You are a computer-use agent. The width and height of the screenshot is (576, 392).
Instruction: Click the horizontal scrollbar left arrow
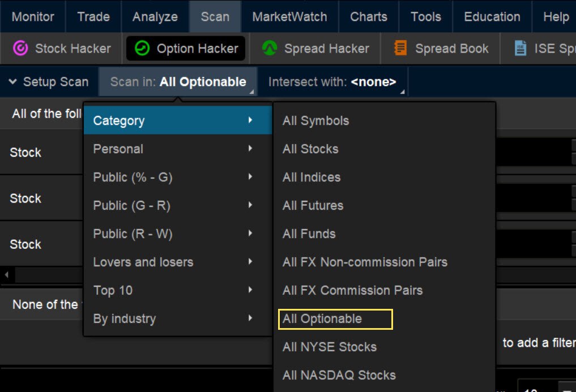pos(7,274)
